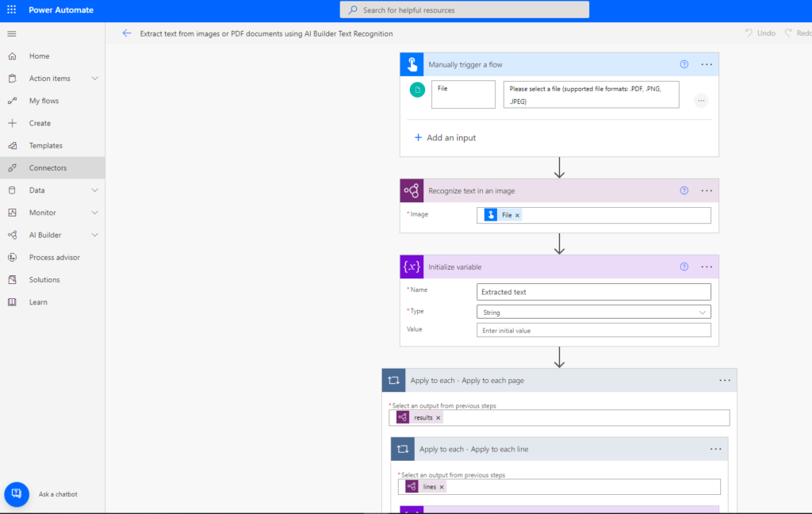Click the My flows icon

point(13,101)
